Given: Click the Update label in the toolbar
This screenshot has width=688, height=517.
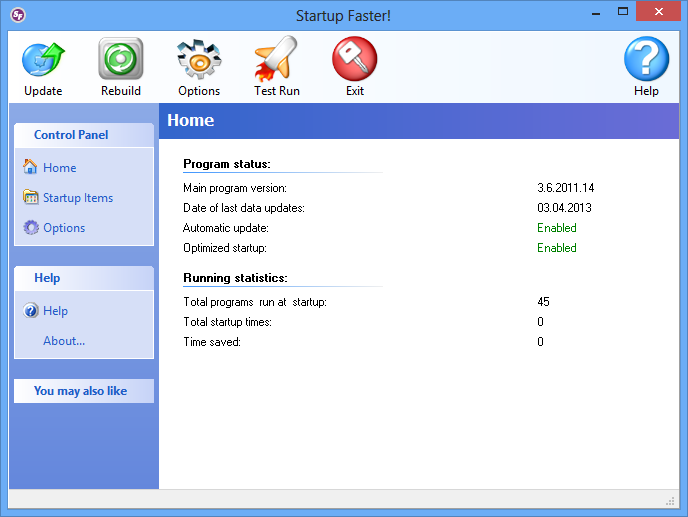Looking at the screenshot, I should coord(43,91).
